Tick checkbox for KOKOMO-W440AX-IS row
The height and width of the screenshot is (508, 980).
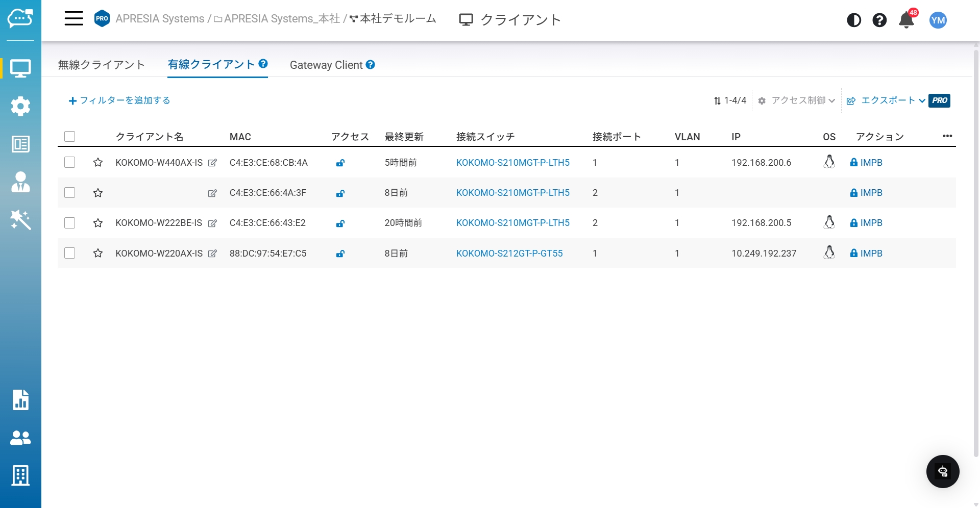point(70,163)
